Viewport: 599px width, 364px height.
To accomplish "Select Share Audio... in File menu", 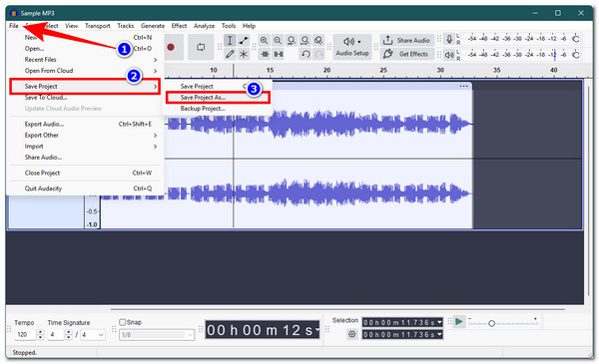I will (84, 158).
